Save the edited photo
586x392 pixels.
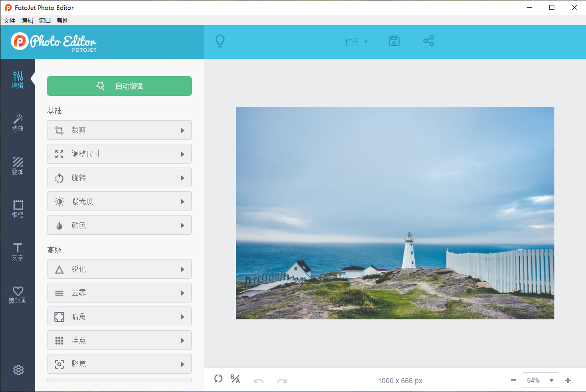(394, 41)
